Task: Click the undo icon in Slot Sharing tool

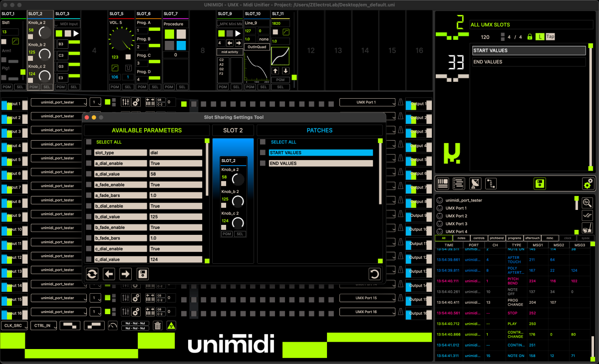Action: point(374,274)
